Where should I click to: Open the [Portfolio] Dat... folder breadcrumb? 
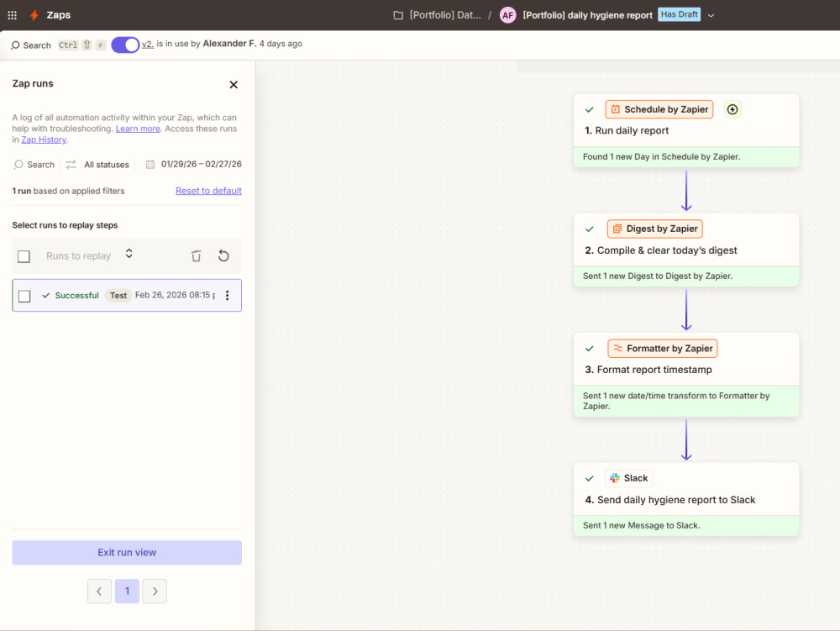coord(445,15)
